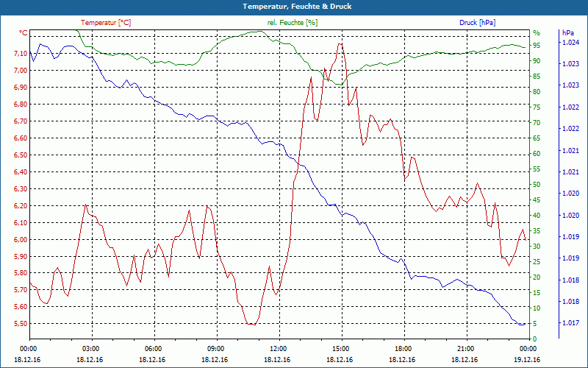Click the green '15' humidity axis label
The image size is (588, 368).
pos(537,292)
